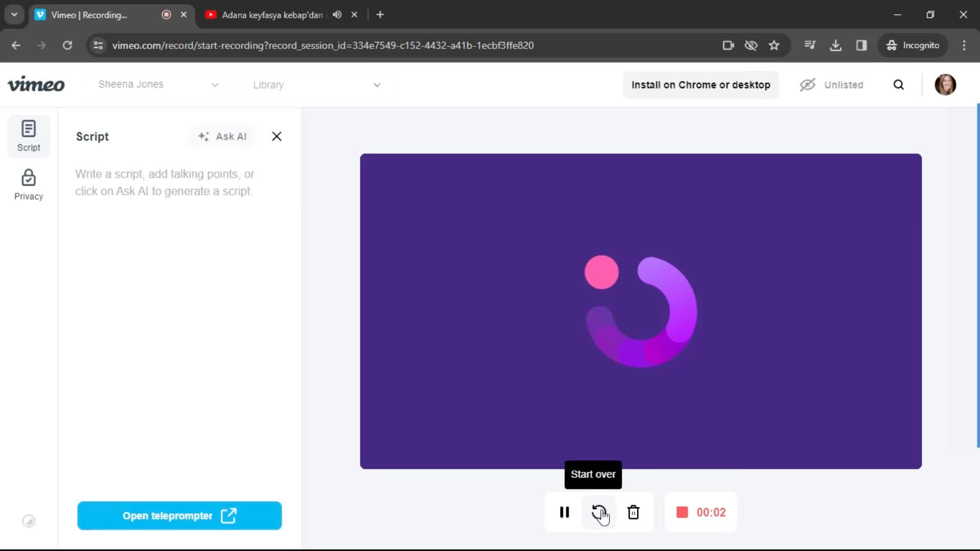
Task: Click the delete recording trash icon
Action: click(633, 512)
